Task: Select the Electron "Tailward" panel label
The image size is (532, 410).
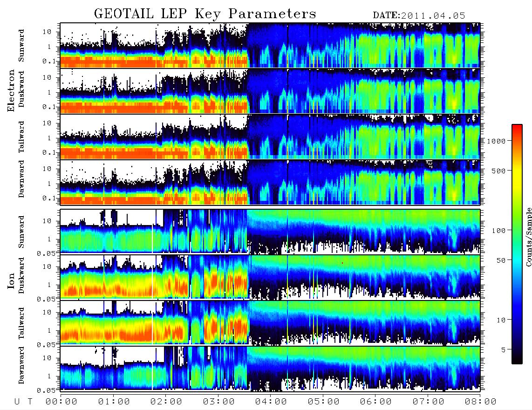Action: (21, 137)
